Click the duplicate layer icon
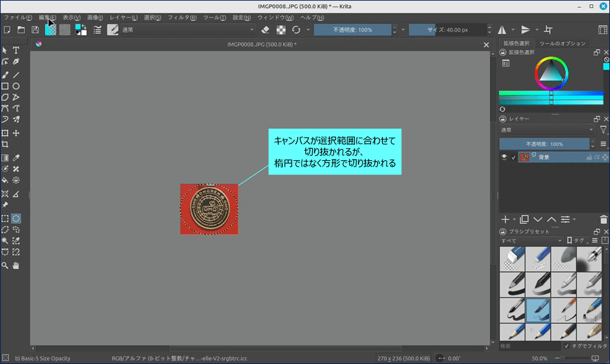Viewport: 610px width, 364px height. click(x=524, y=219)
